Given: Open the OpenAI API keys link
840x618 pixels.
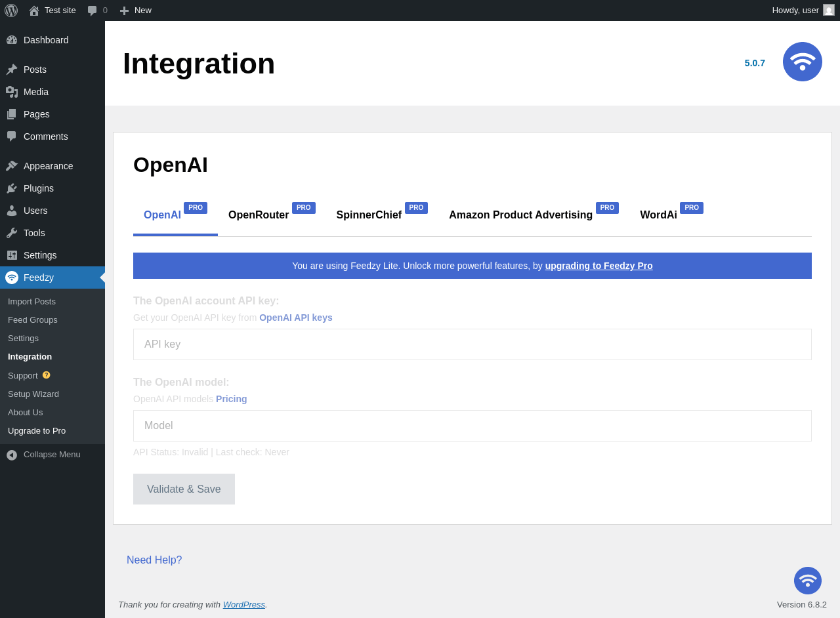Looking at the screenshot, I should (296, 318).
